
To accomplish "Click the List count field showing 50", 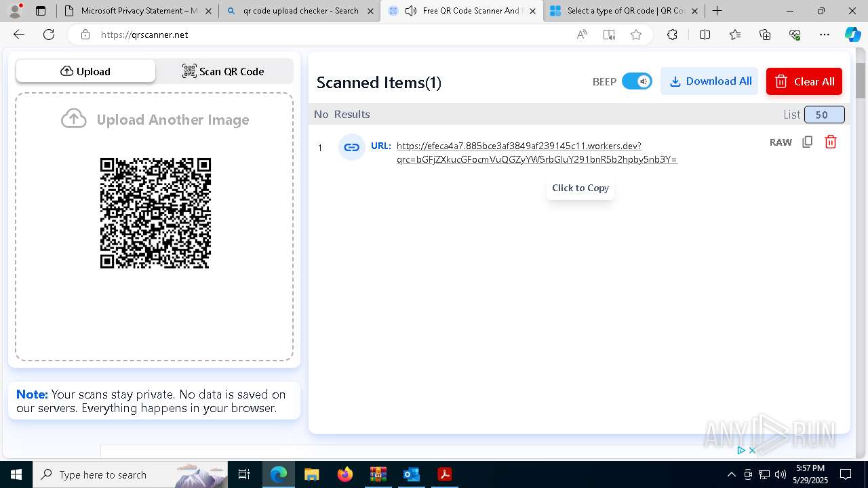I will [x=824, y=115].
